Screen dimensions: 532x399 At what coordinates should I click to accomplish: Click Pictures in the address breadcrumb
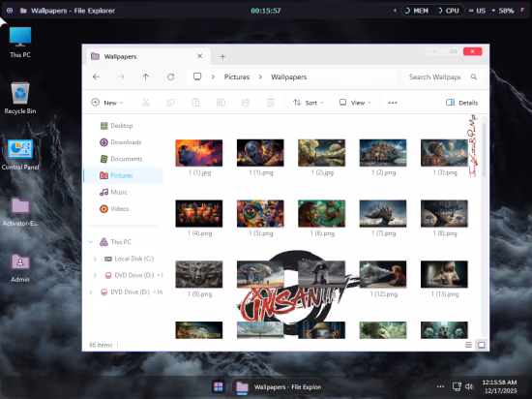237,77
